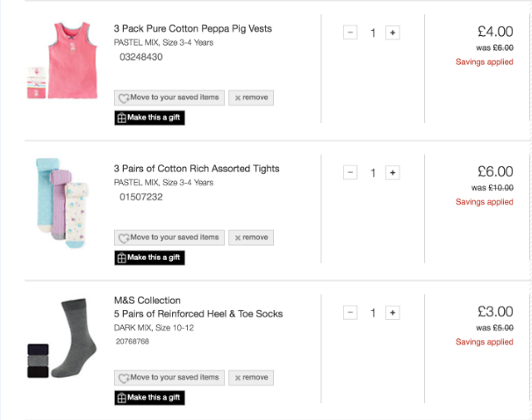532x420 pixels.
Task: Move Peppa Pig Vests to saved items
Action: 169,98
